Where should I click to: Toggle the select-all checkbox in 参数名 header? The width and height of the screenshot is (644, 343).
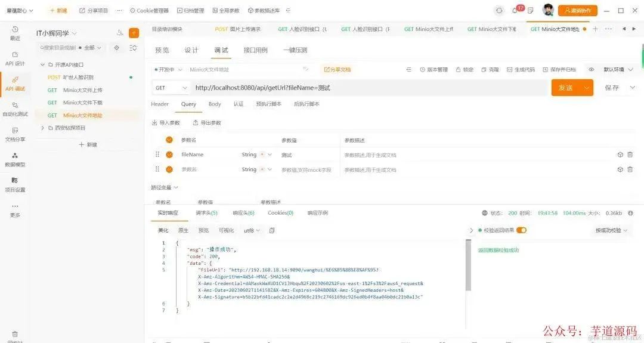169,140
